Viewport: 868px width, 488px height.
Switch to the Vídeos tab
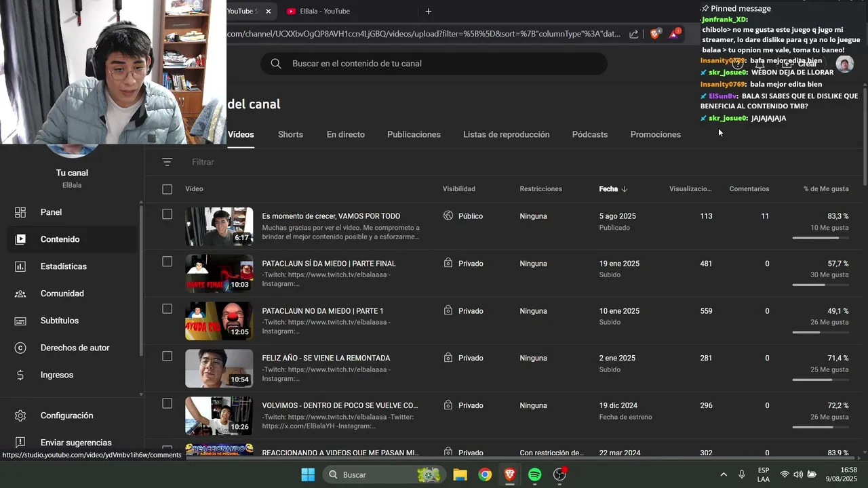coord(241,134)
